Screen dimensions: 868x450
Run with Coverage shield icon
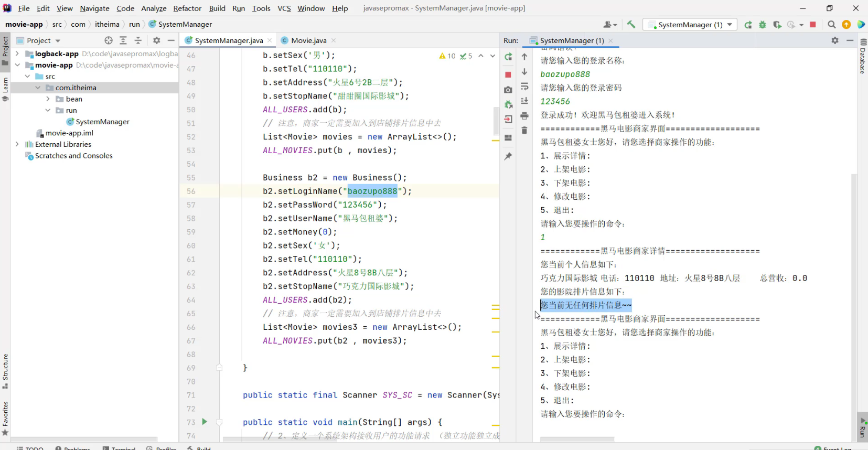[777, 25]
